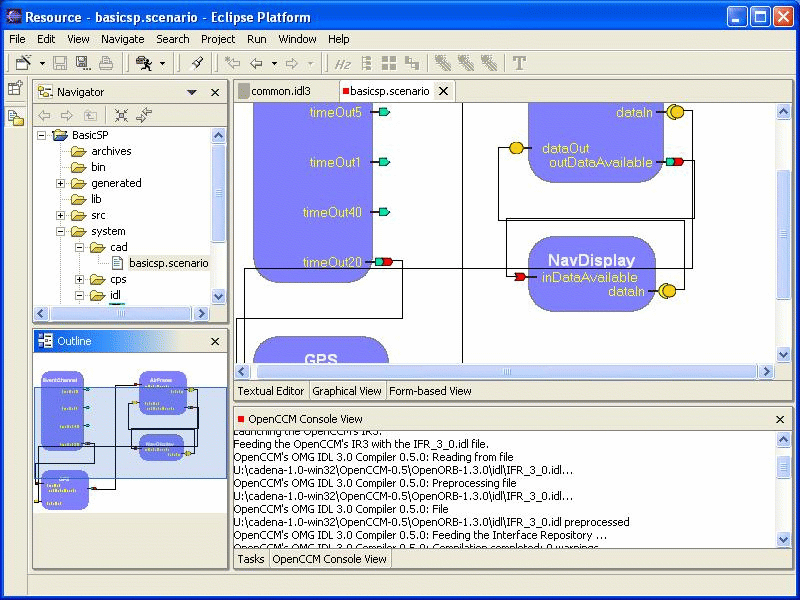Image resolution: width=800 pixels, height=600 pixels.
Task: Click the Back navigation arrow button
Action: (255, 62)
